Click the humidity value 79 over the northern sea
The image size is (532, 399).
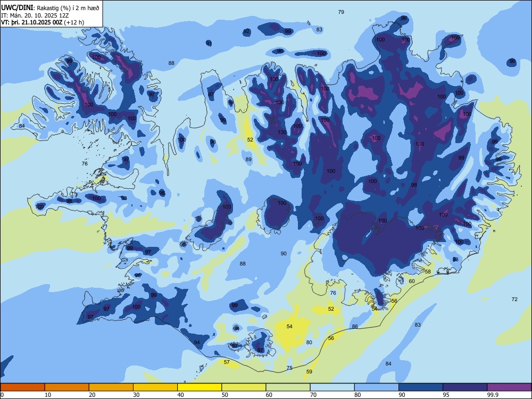point(341,12)
